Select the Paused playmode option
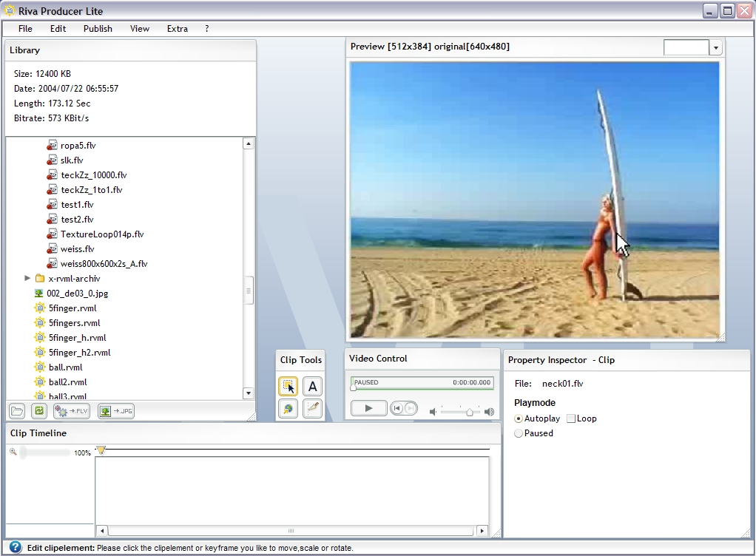The height and width of the screenshot is (556, 756). click(519, 433)
